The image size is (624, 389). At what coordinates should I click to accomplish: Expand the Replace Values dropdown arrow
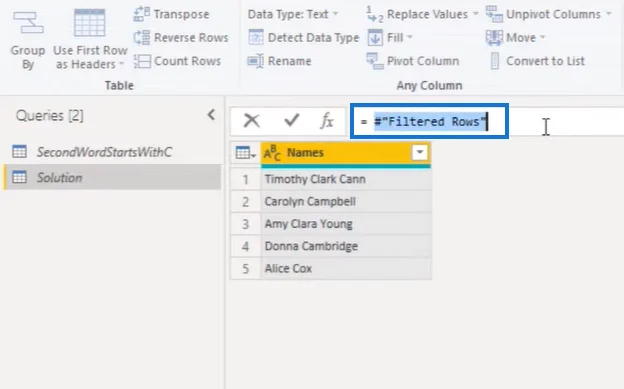tap(476, 14)
